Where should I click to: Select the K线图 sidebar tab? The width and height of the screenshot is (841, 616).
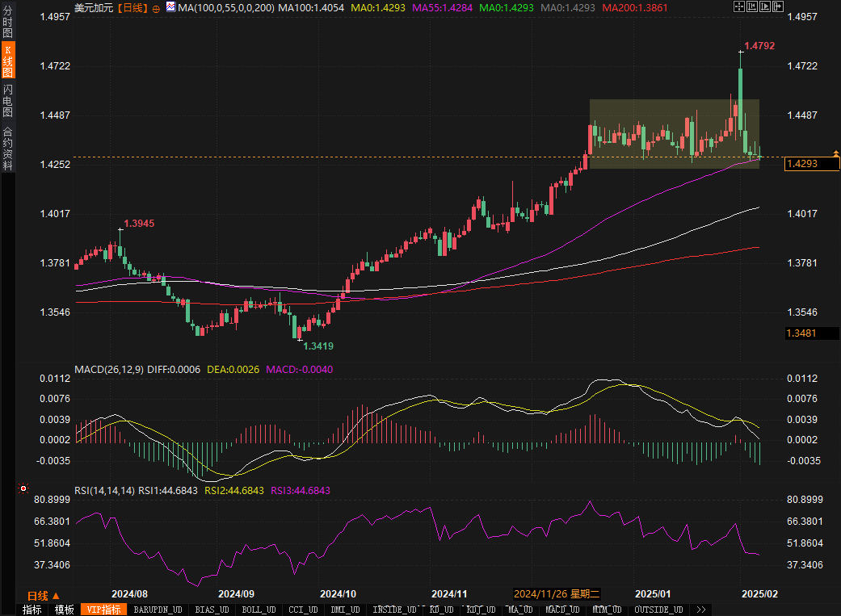click(7, 61)
